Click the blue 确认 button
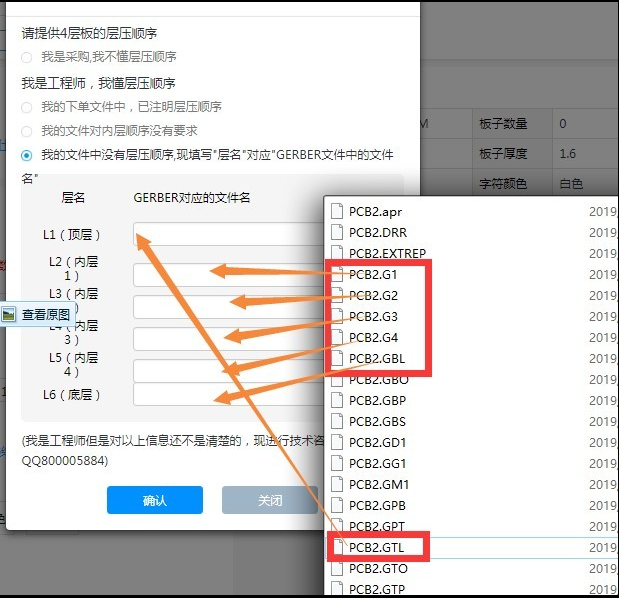The width and height of the screenshot is (619, 598). click(155, 500)
